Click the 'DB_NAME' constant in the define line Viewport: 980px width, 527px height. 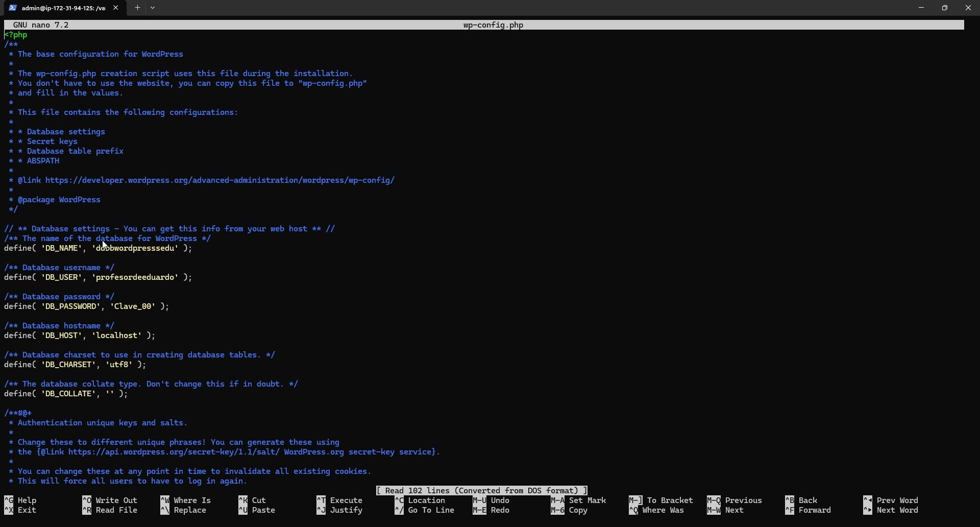point(62,248)
